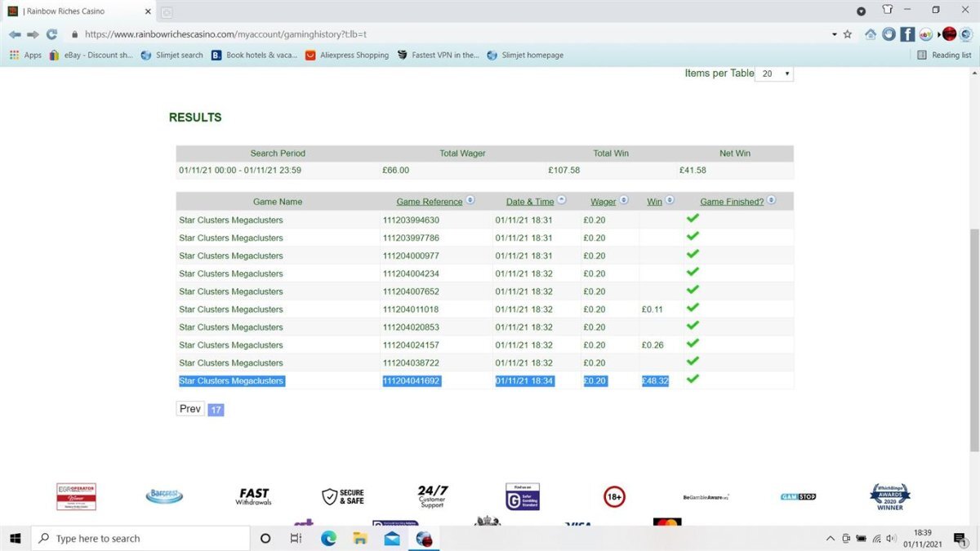Click the EGR Operator award badge
Viewport: 980px width, 551px height.
[x=76, y=496]
